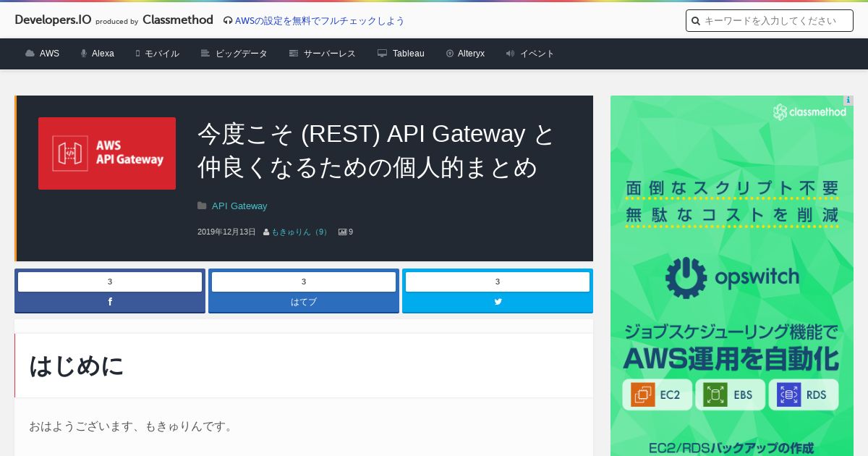Open the イベント navigation menu item
The image size is (868, 456).
click(x=537, y=54)
